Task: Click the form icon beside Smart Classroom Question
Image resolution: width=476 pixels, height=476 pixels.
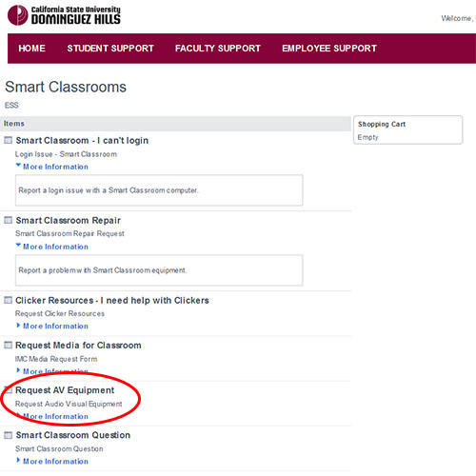Action: click(x=8, y=435)
